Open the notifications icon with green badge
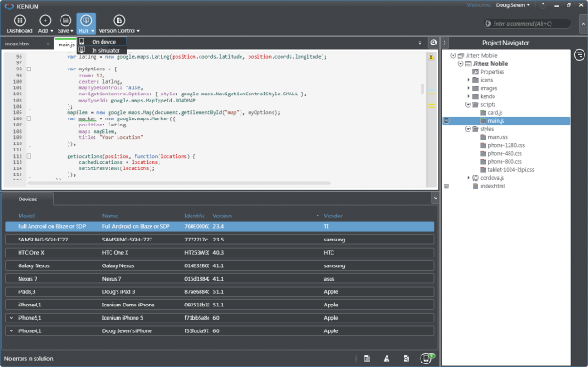This screenshot has width=588, height=367. [x=426, y=358]
